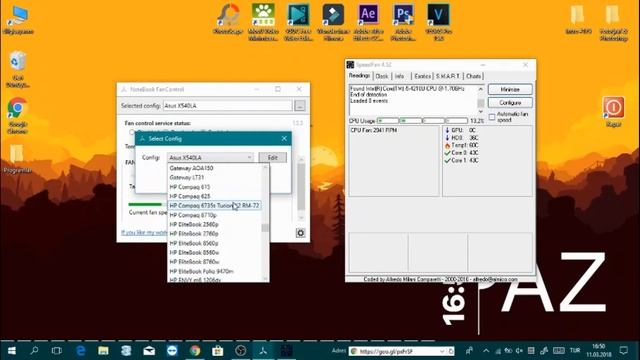This screenshot has width=640, height=360.
Task: Open OBS Studio taskbar icon
Action: 240,351
